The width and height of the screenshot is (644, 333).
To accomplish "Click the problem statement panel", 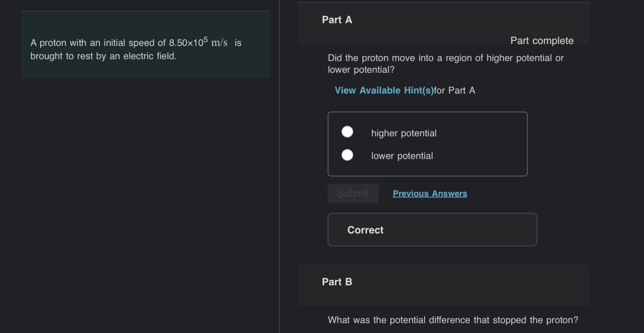I will click(x=145, y=44).
